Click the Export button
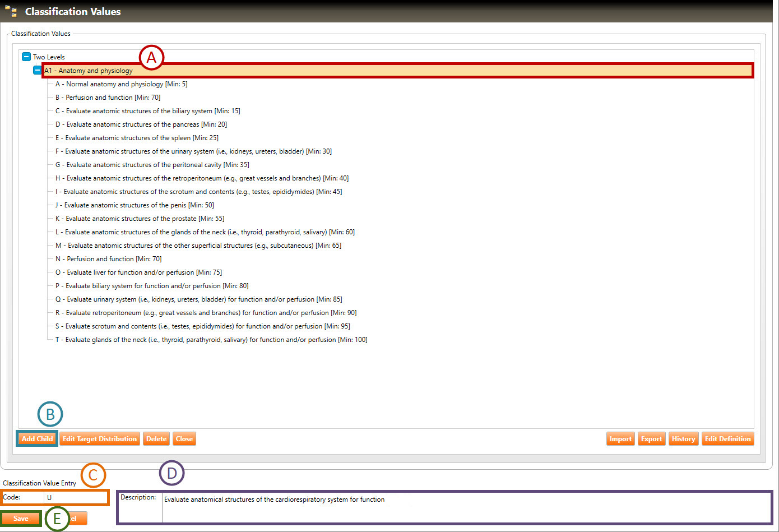The height and width of the screenshot is (532, 779). [x=651, y=439]
